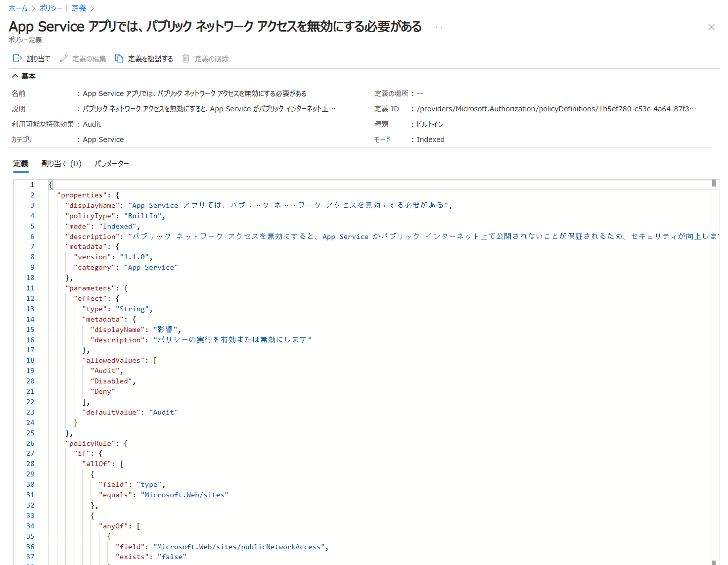Image resolution: width=728 pixels, height=565 pixels.
Task: Click the 利用可能な特殊効果 value Audit
Action: (92, 124)
